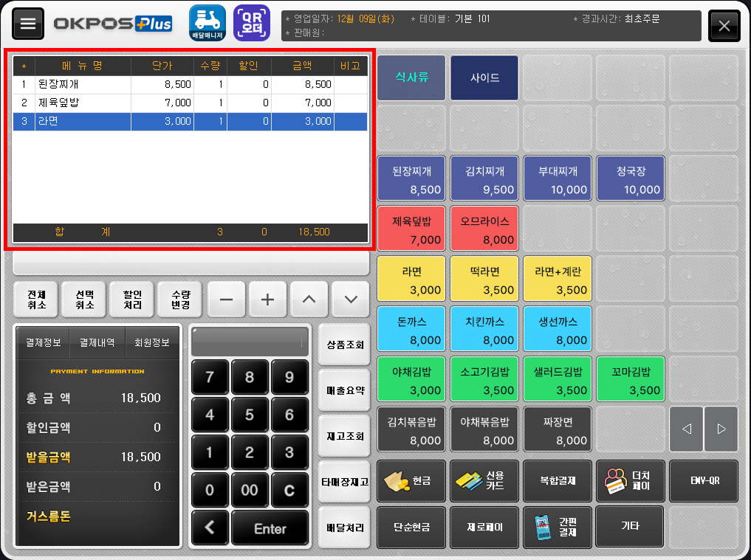Launch the QR 오더 icon

[x=252, y=22]
